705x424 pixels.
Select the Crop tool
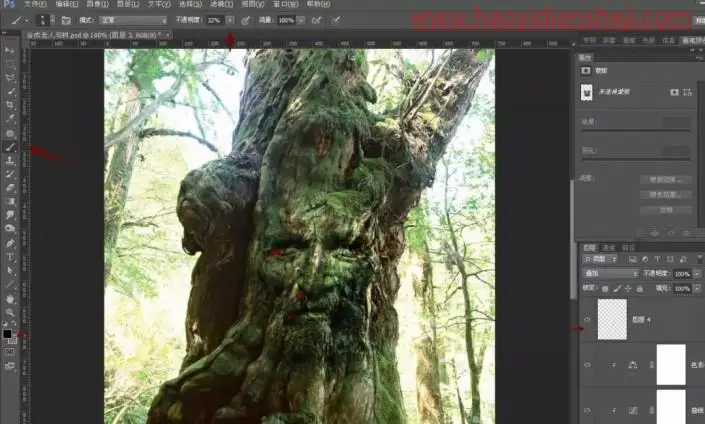pyautogui.click(x=9, y=105)
